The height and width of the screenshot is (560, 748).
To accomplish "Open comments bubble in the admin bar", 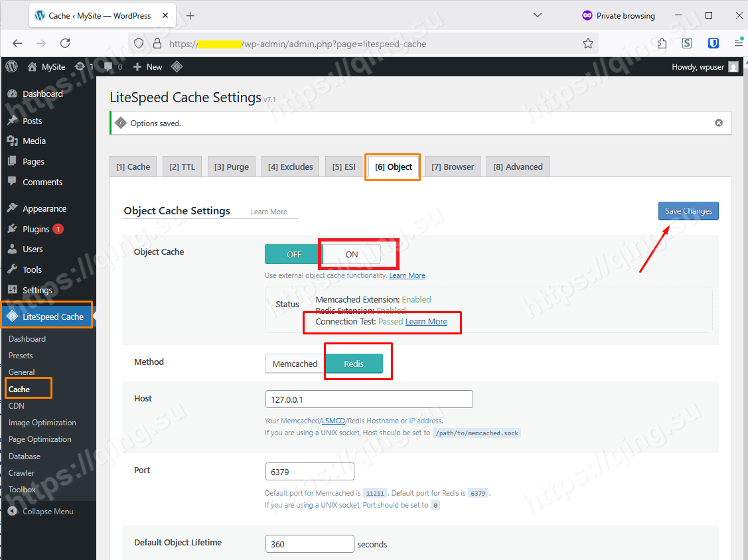I will pyautogui.click(x=109, y=67).
